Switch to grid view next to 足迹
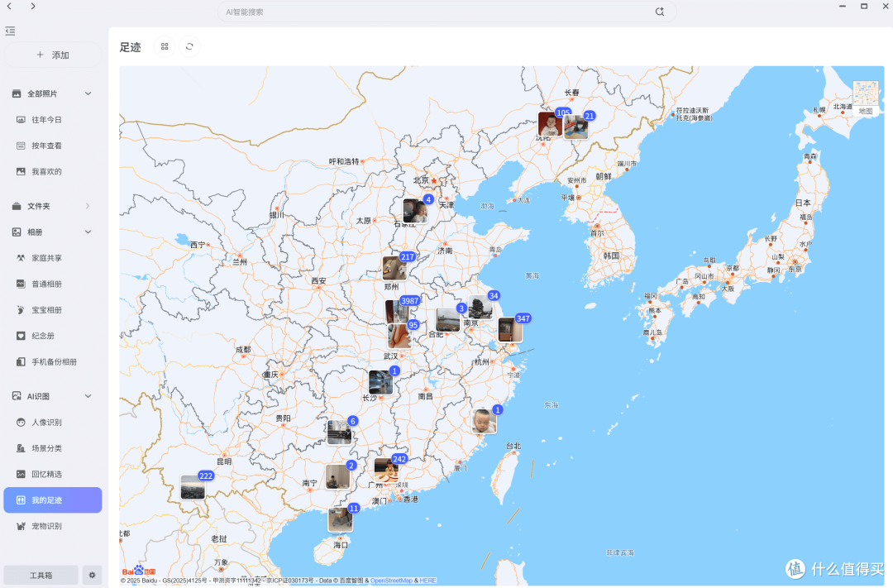 (165, 46)
